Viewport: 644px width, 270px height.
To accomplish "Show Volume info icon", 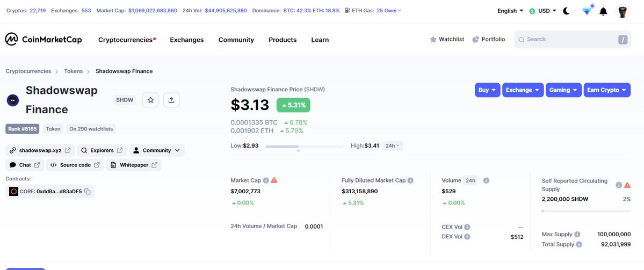I will coord(486,180).
